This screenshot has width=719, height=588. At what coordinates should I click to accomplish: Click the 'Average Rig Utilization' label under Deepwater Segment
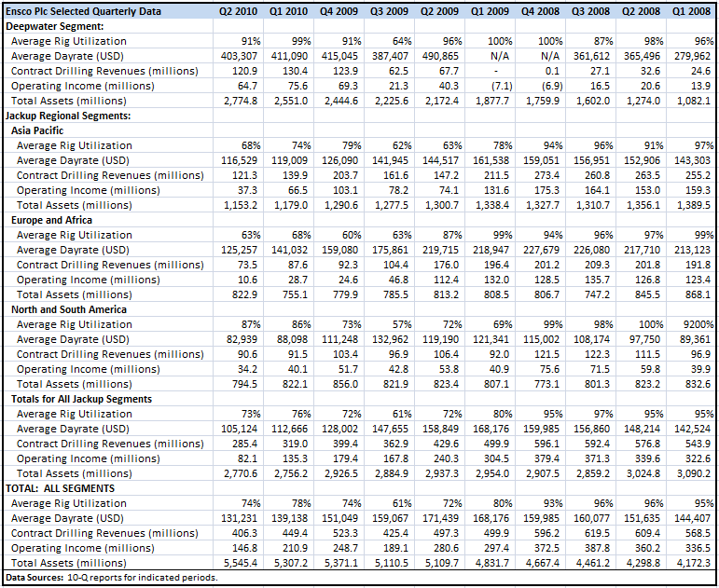tap(69, 41)
